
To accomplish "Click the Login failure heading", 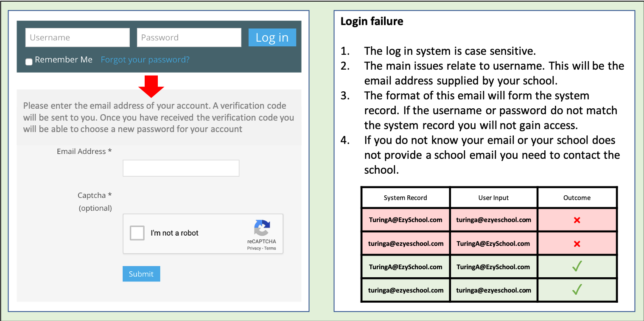I will point(372,21).
